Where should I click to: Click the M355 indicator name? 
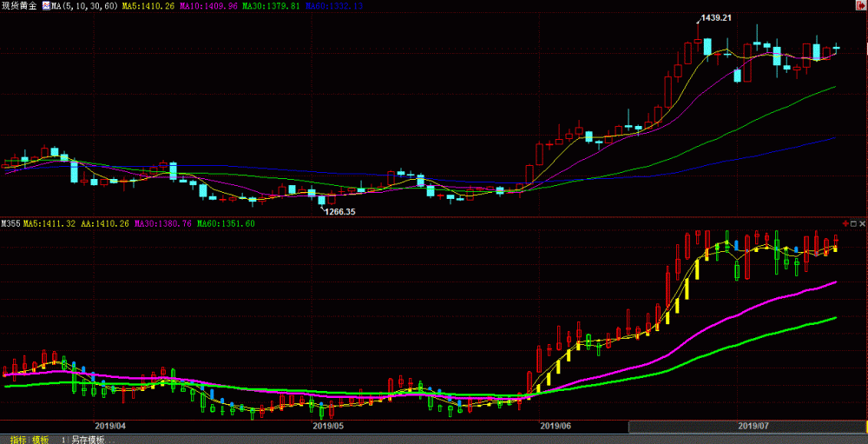tap(11, 223)
